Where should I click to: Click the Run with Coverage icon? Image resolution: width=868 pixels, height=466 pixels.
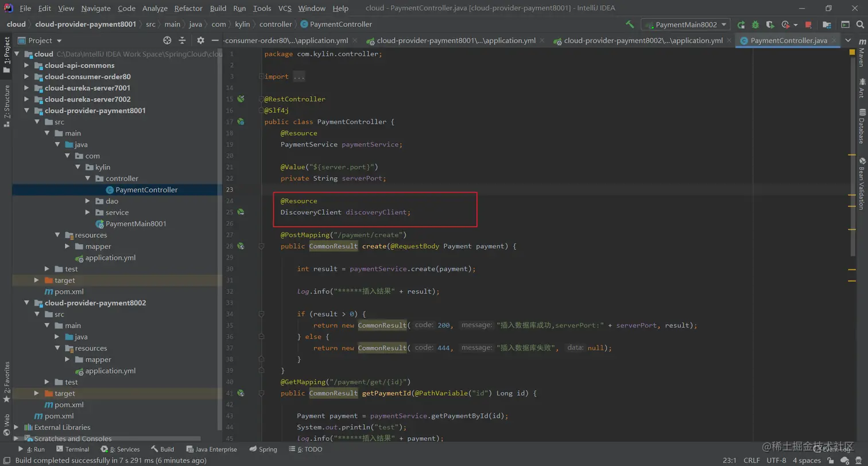(770, 25)
